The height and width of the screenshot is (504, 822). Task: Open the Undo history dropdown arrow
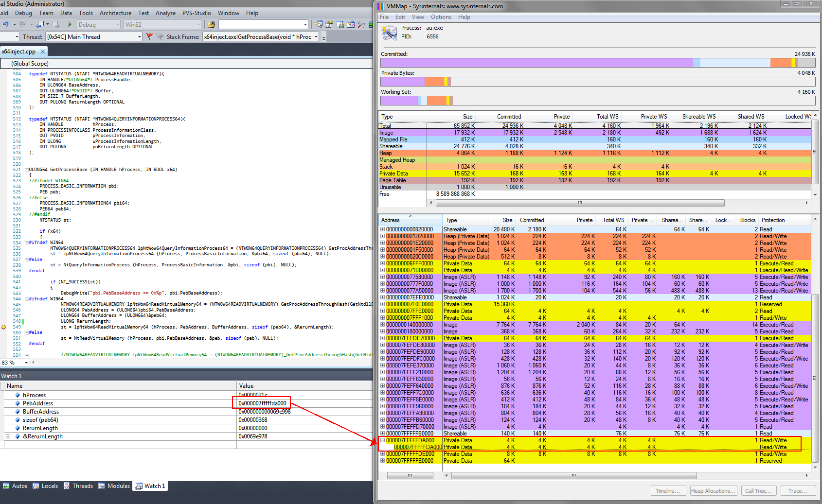[14, 24]
